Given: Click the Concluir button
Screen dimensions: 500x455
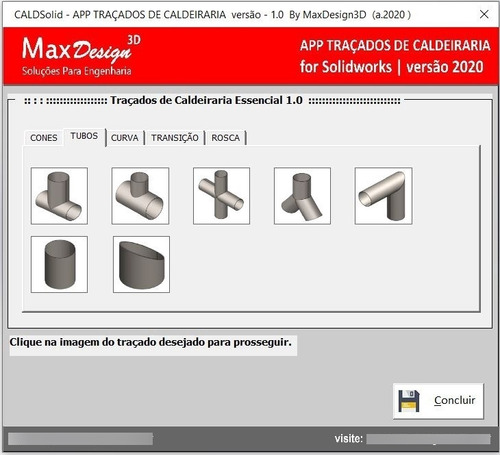Looking at the screenshot, I should coord(438,401).
